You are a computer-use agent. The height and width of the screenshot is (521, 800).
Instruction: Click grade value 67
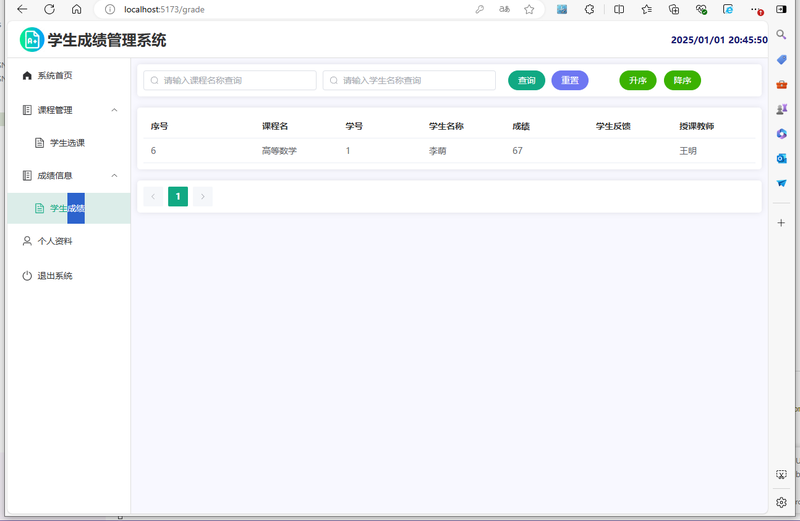click(x=517, y=151)
